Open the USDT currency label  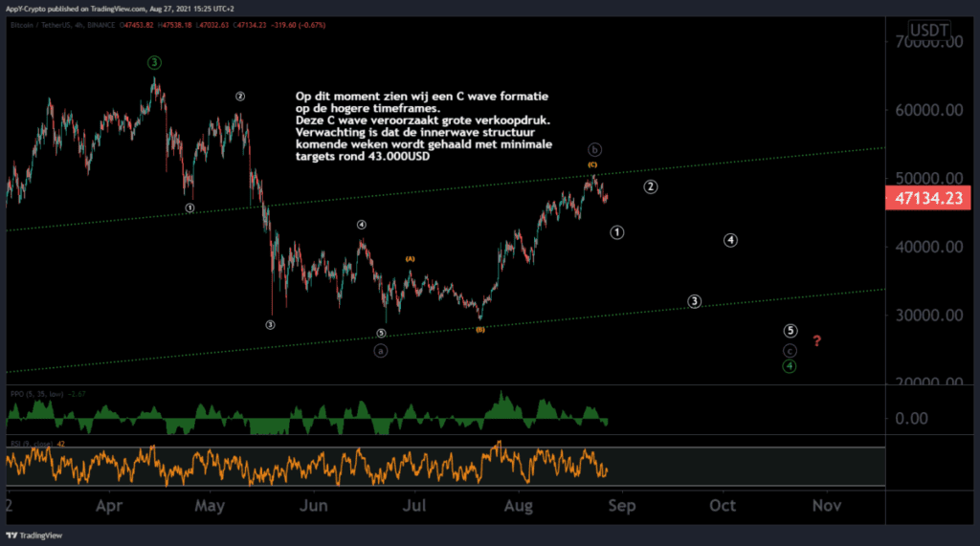pos(928,30)
